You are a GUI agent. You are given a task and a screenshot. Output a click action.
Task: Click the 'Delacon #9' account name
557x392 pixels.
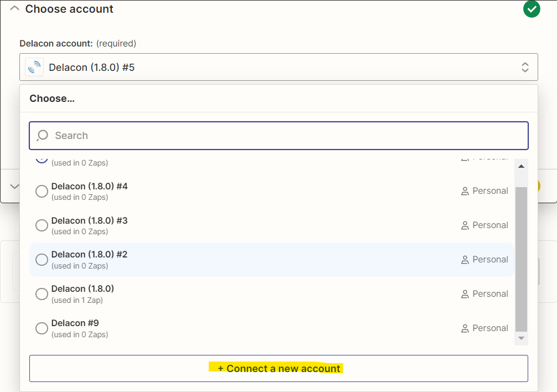click(x=75, y=323)
